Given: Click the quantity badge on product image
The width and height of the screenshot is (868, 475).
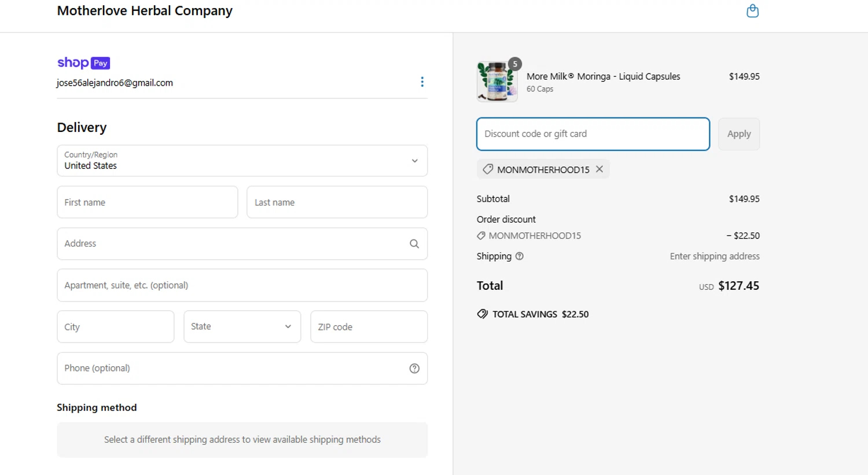Looking at the screenshot, I should click(x=515, y=64).
